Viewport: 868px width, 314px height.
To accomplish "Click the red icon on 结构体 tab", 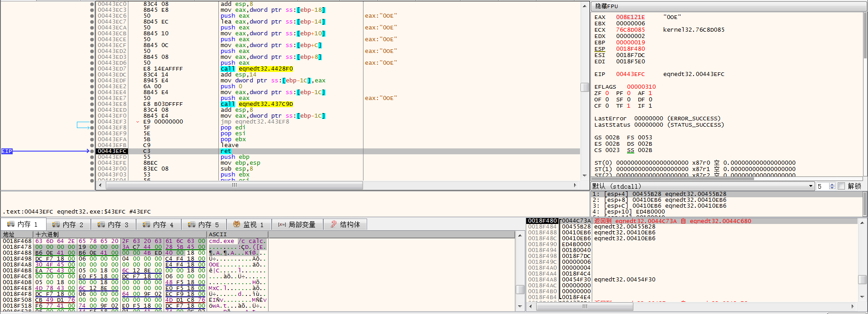I will 334,224.
